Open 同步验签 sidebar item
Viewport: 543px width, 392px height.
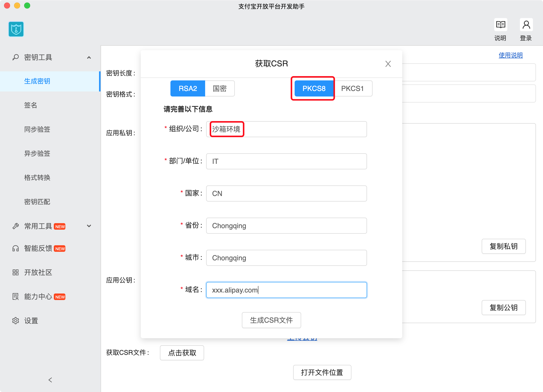pos(50,129)
